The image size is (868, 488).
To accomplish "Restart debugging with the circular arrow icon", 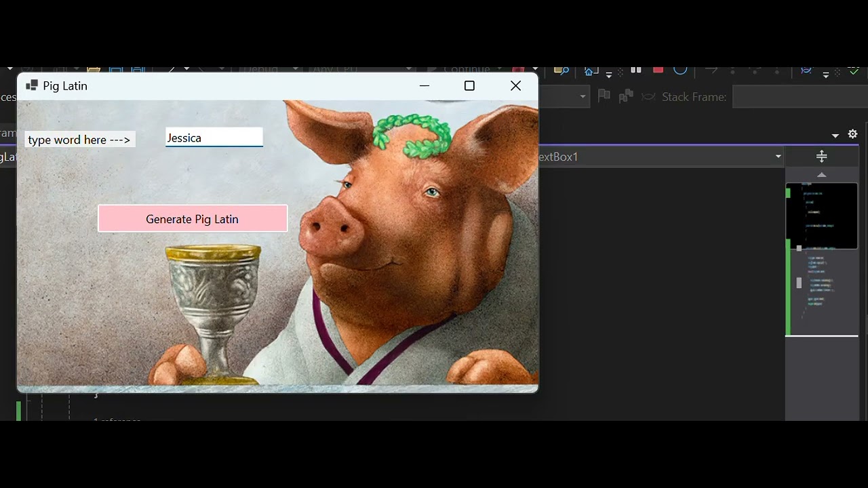I will point(680,69).
